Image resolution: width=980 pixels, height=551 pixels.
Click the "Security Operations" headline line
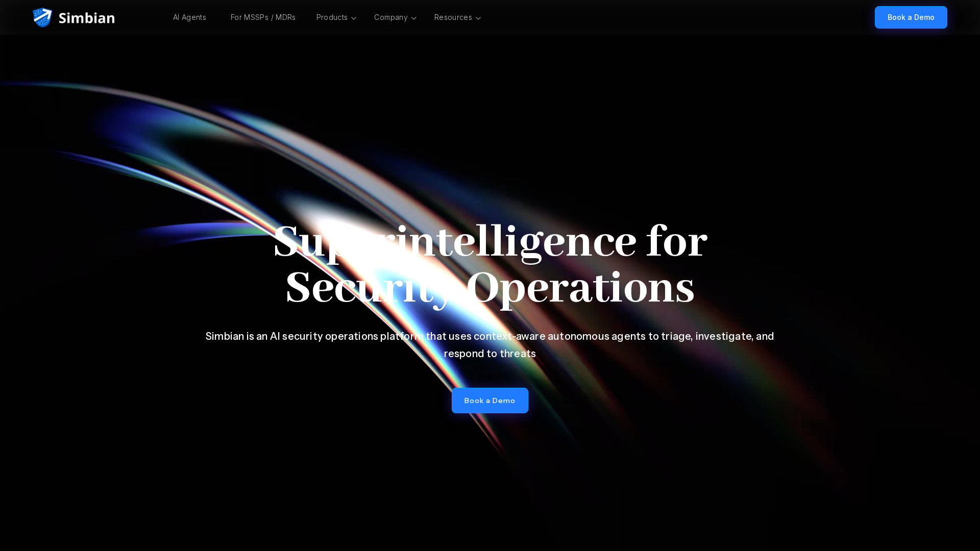coord(490,288)
